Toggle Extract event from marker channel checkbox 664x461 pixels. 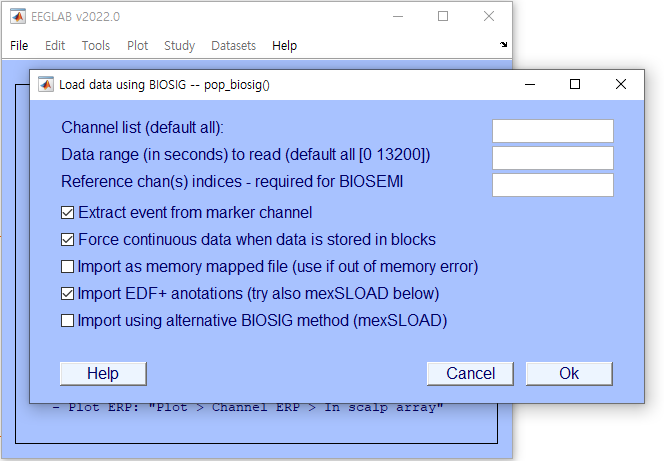coord(67,213)
